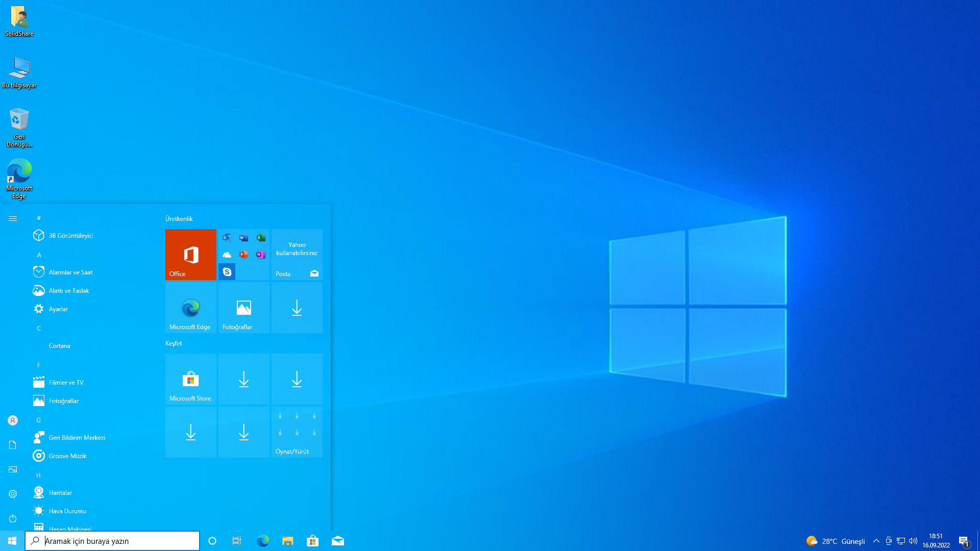Viewport: 980px width, 551px height.
Task: Open Cortana circle on taskbar
Action: click(x=212, y=541)
